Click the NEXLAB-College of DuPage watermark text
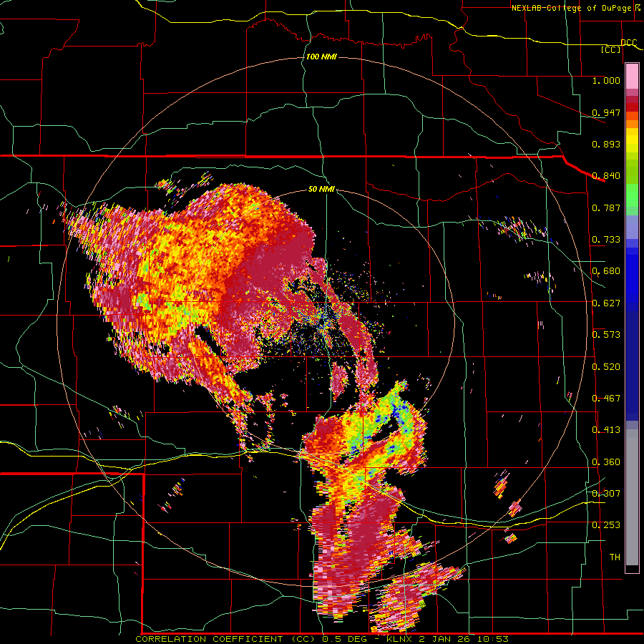This screenshot has height=644, width=644. [x=577, y=8]
